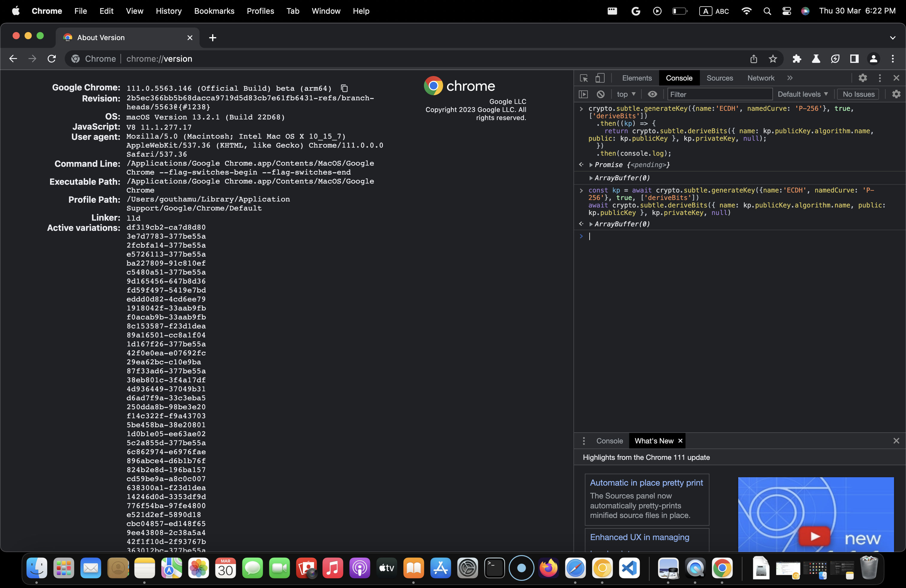Open a new tab with plus button
Image resolution: width=906 pixels, height=588 pixels.
(x=213, y=38)
